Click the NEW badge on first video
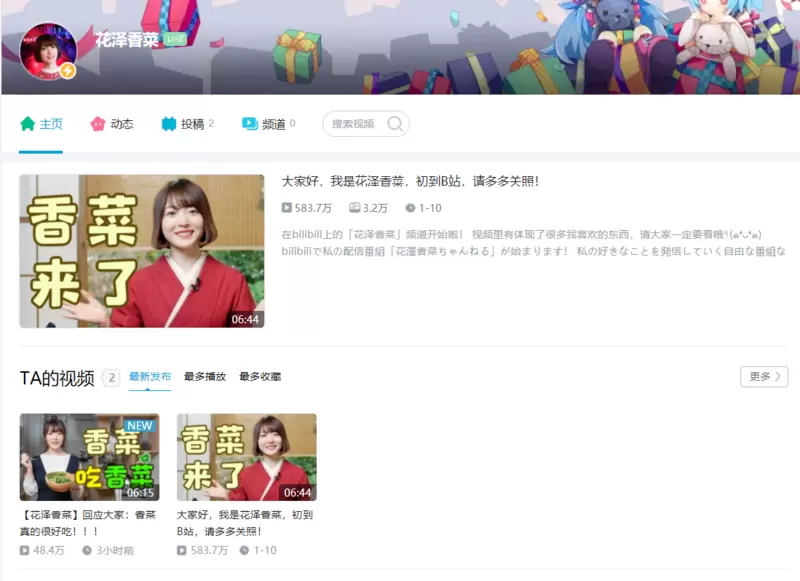Viewport: 800px width, 581px height. (x=140, y=425)
